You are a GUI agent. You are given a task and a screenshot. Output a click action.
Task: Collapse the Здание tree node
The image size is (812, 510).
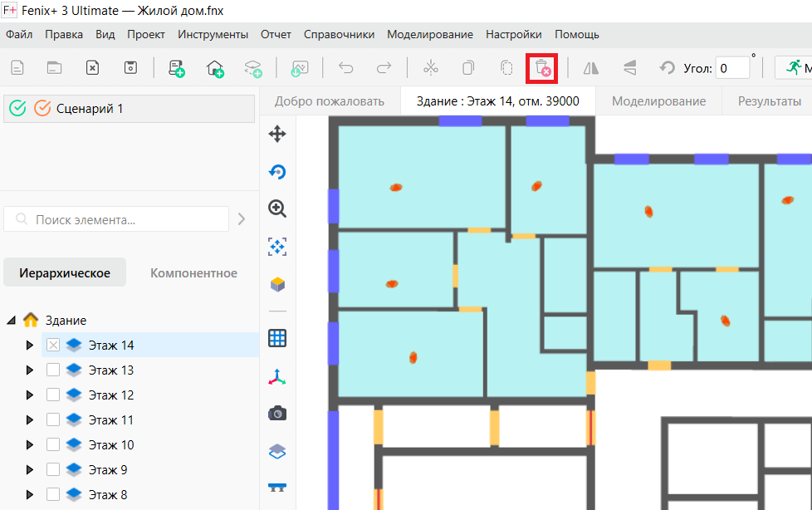[11, 321]
